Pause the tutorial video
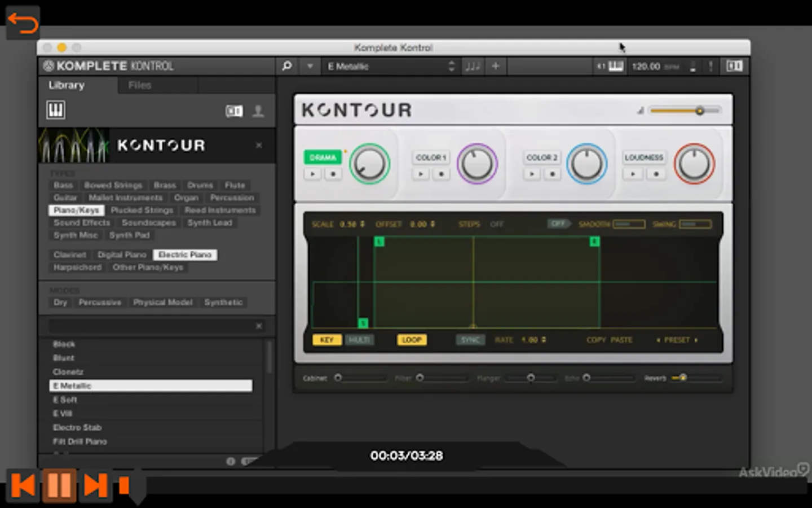Screen dimensions: 812x508 (59, 485)
